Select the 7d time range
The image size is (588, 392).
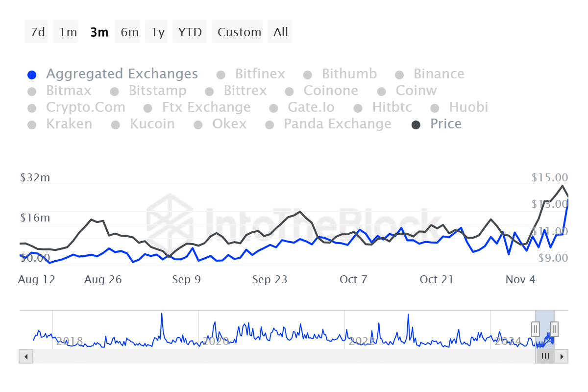38,32
